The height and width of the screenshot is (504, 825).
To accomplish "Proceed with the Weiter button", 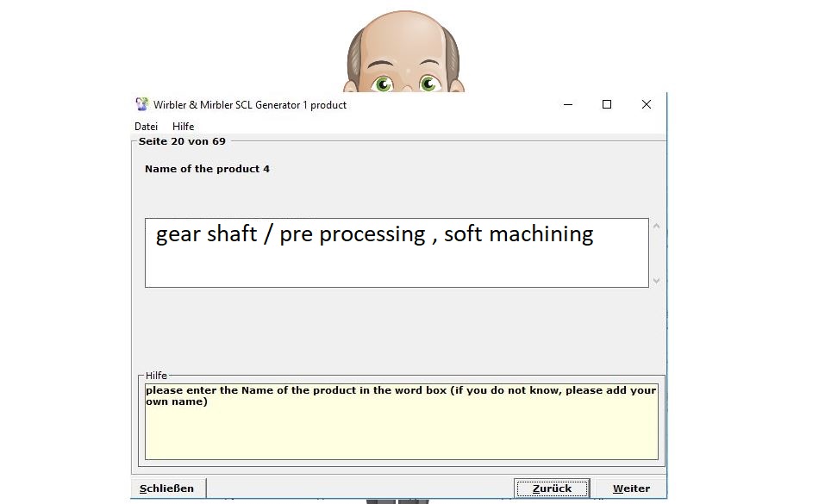I will 631,488.
